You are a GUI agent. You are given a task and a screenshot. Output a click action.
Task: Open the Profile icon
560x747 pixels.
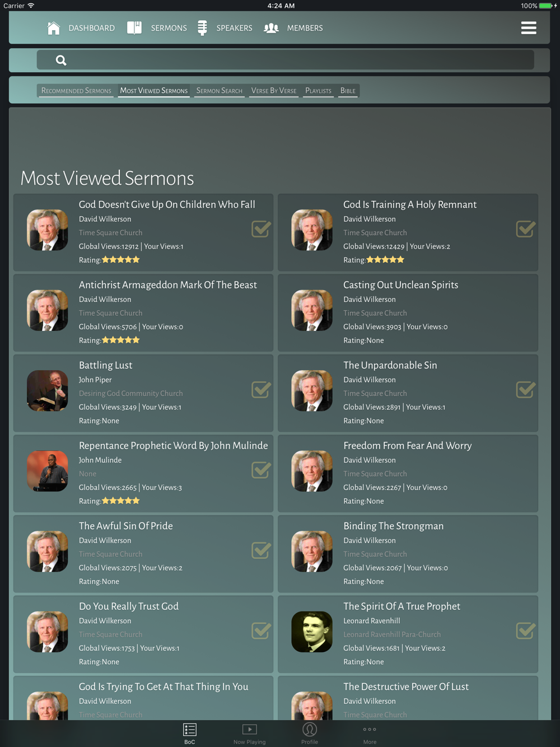[310, 729]
